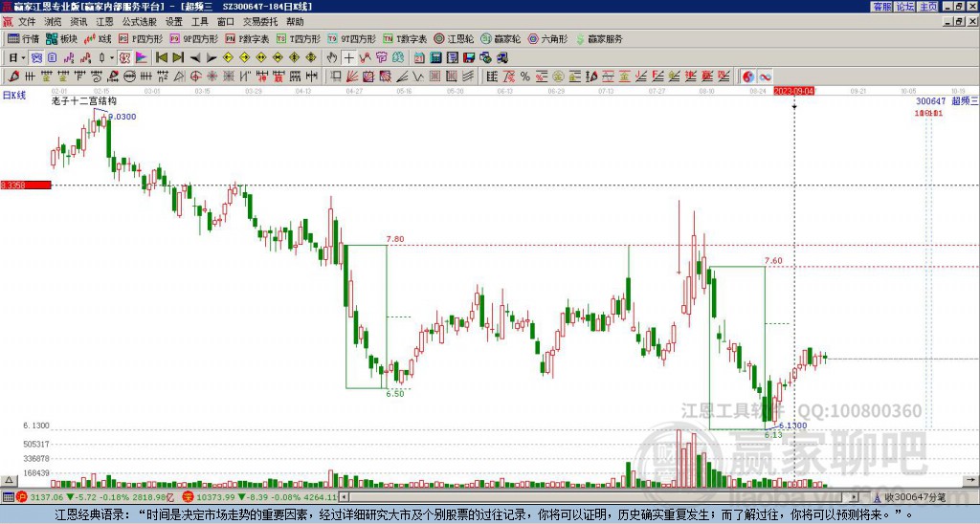Open the 江恩 menu
980x524 pixels.
pos(104,21)
